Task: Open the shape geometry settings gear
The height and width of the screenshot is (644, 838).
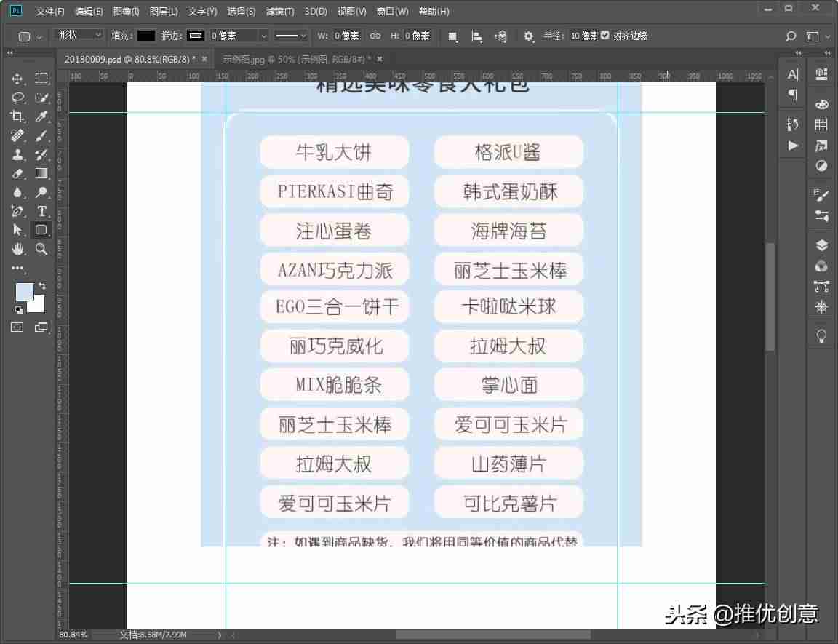Action: (528, 36)
